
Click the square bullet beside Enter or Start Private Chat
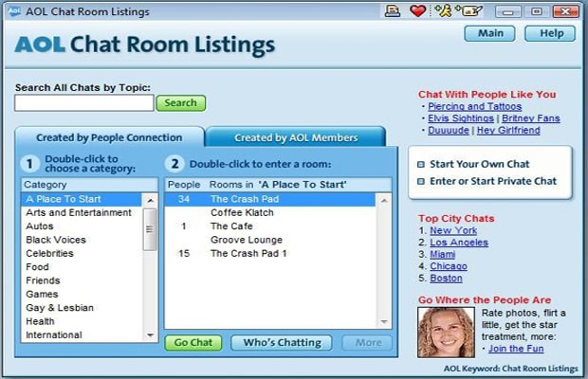coord(421,182)
